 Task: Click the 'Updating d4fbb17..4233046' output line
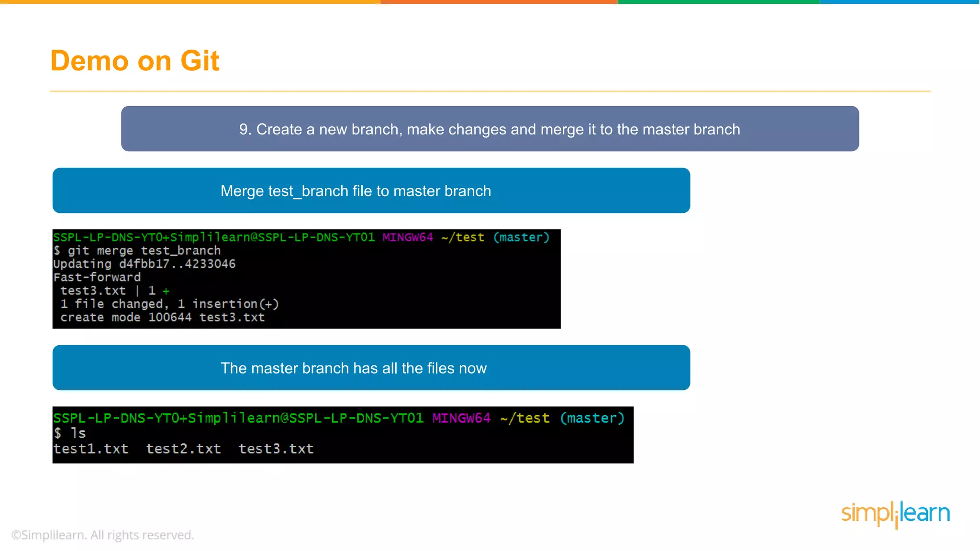145,264
